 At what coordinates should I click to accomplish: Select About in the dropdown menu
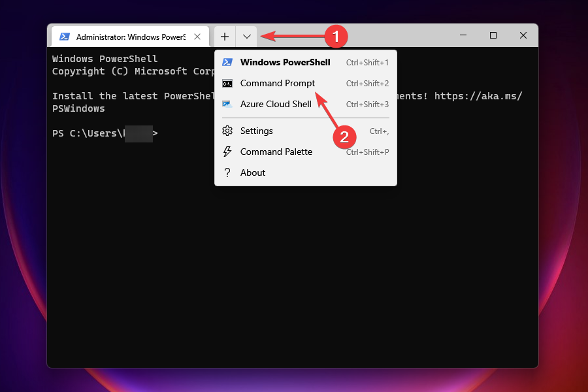pos(306,172)
